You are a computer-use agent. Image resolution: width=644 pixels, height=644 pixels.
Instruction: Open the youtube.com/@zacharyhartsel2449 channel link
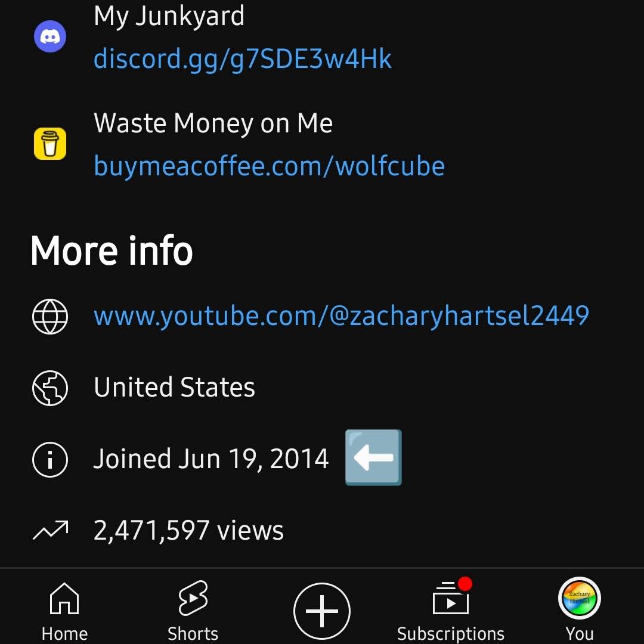point(341,316)
